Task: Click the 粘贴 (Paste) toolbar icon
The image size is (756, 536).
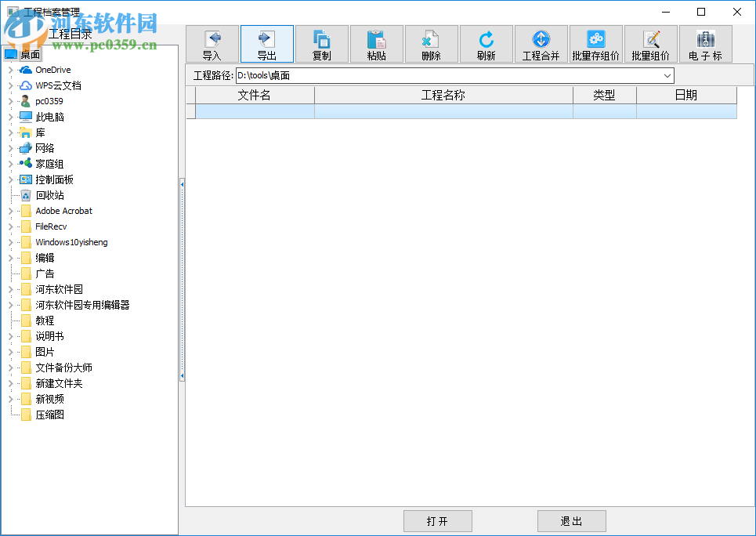Action: click(x=376, y=44)
